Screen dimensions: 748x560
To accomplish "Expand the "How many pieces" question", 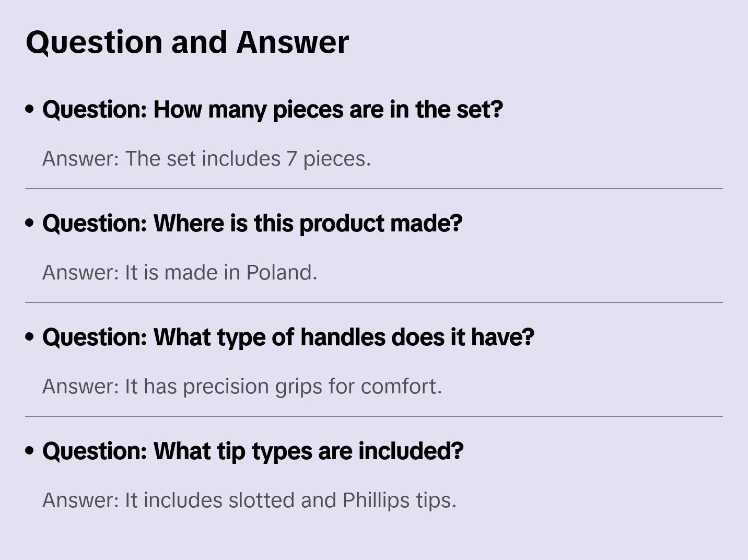I will pos(272,110).
